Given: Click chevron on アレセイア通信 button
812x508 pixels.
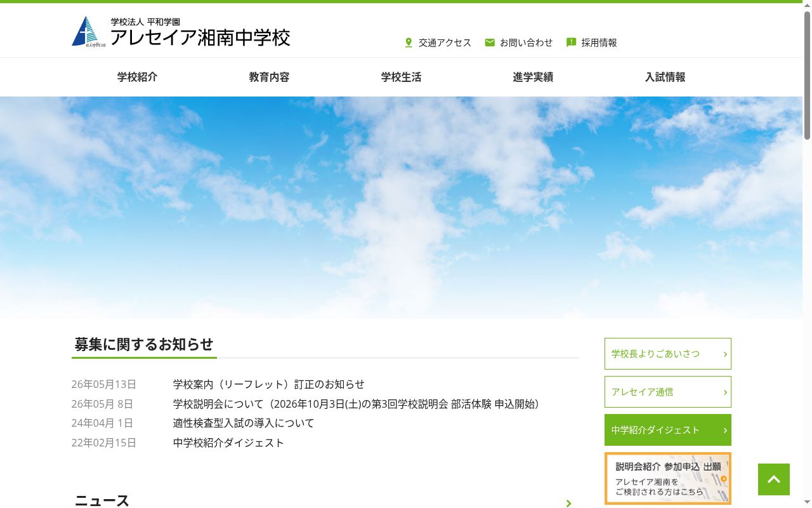Looking at the screenshot, I should pos(725,392).
